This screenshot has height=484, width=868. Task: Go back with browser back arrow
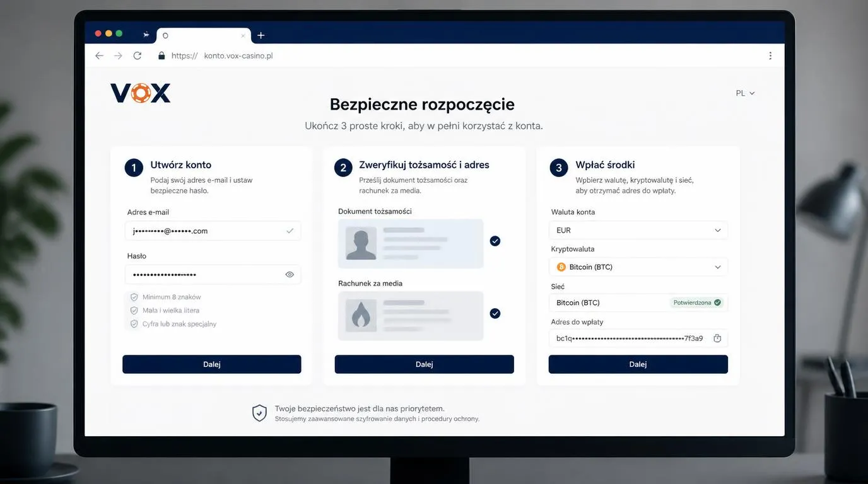click(x=99, y=55)
